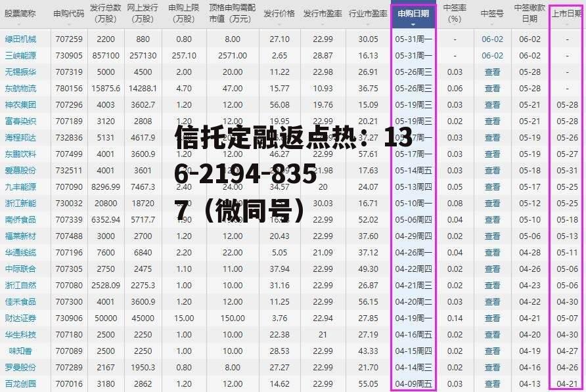The width and height of the screenshot is (586, 392).
Task: Click 查看 link in 财达证券 row
Action: [492, 318]
